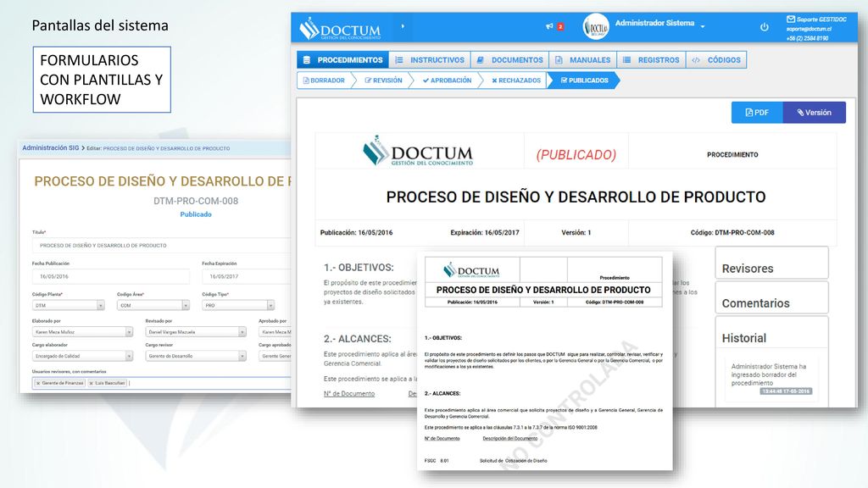Open the Revisado por dropdown with Daniel Vargas Mazuela

[196, 332]
